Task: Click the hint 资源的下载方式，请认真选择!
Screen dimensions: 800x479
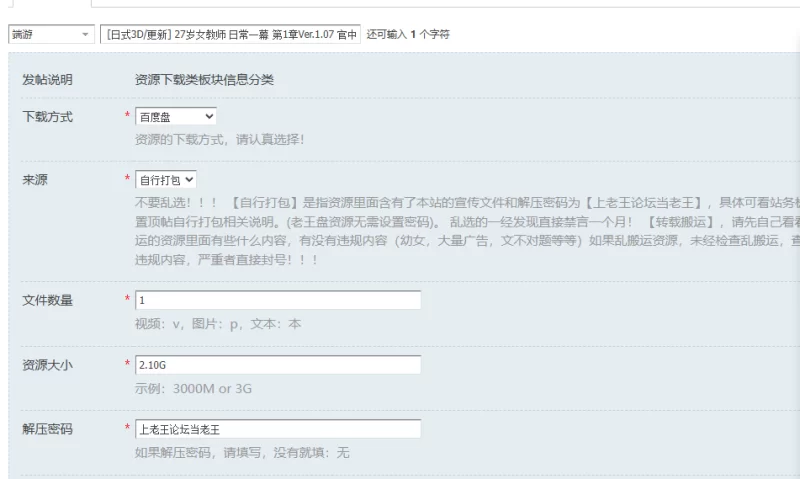Action: (x=219, y=139)
